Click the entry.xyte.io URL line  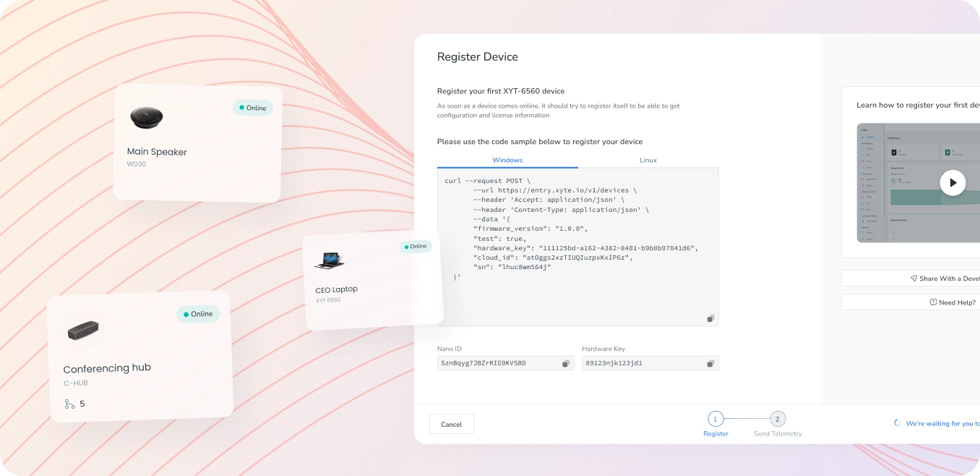(555, 190)
